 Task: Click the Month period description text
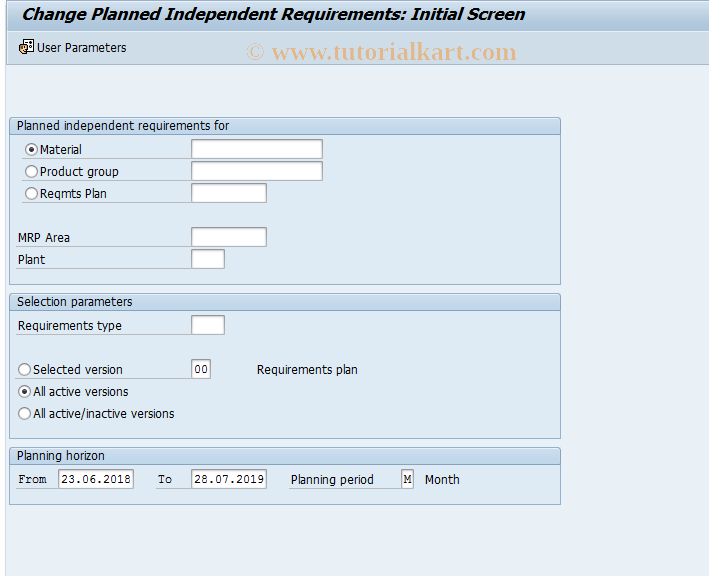tap(442, 480)
